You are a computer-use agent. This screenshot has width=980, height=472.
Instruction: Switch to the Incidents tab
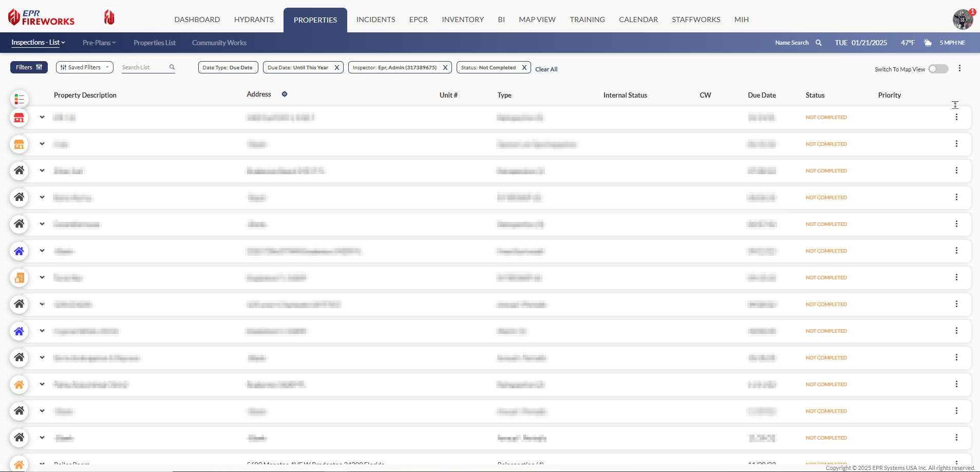[x=375, y=20]
